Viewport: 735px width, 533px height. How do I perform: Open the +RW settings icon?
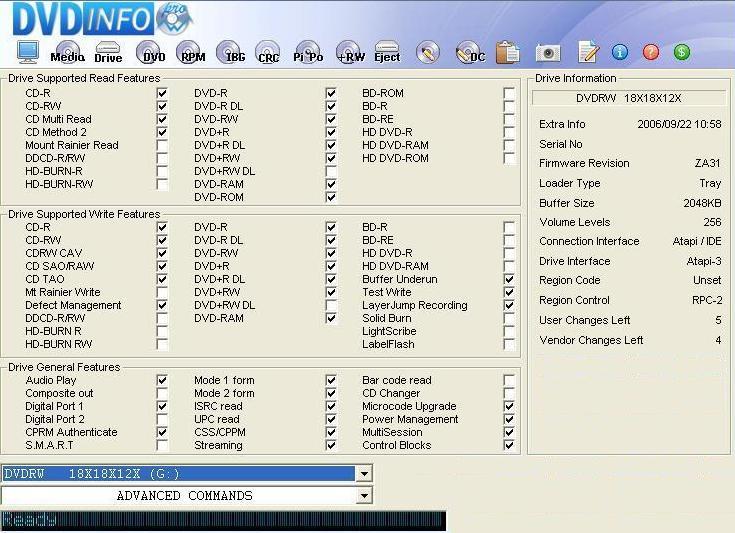(x=350, y=52)
